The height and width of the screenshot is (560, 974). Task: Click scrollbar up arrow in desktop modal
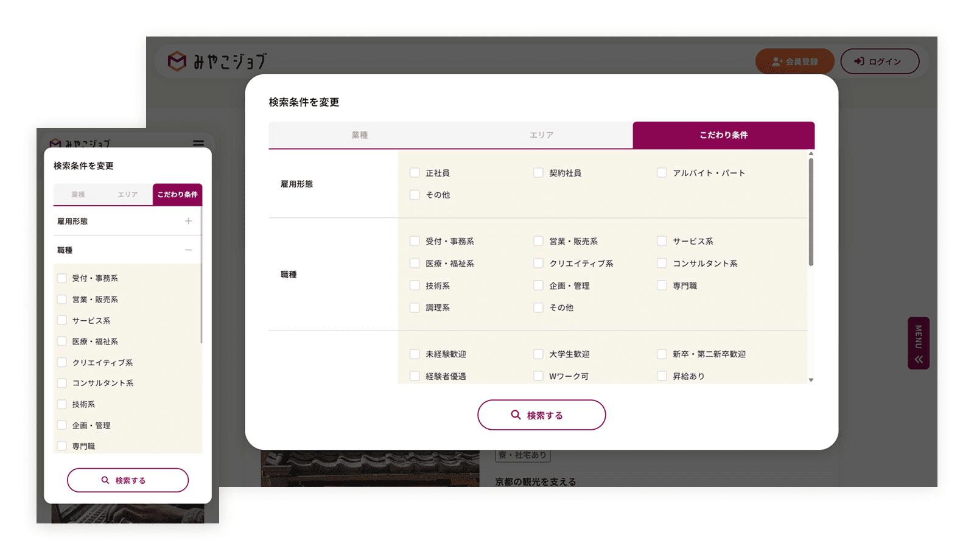811,154
